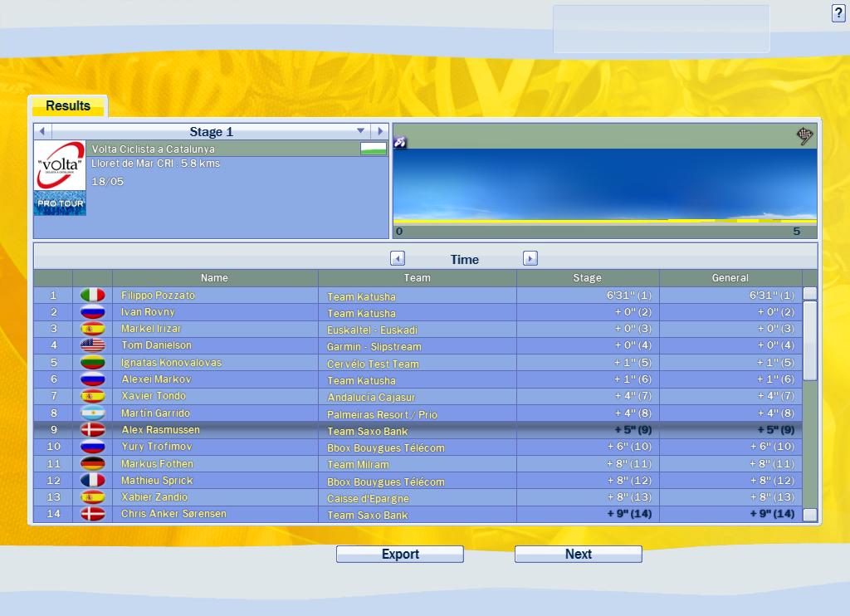Click the green and white jersey icon

coord(373,149)
